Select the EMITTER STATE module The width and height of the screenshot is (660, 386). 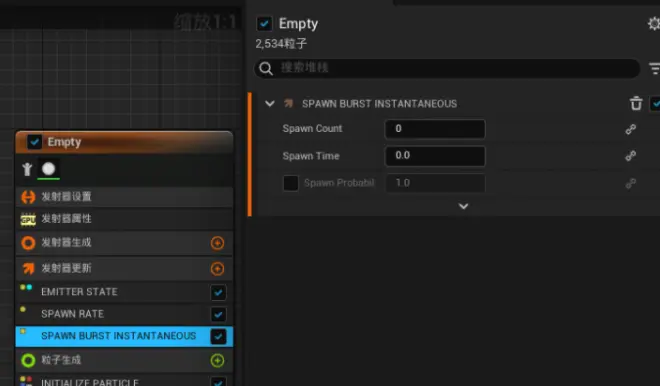(124, 292)
